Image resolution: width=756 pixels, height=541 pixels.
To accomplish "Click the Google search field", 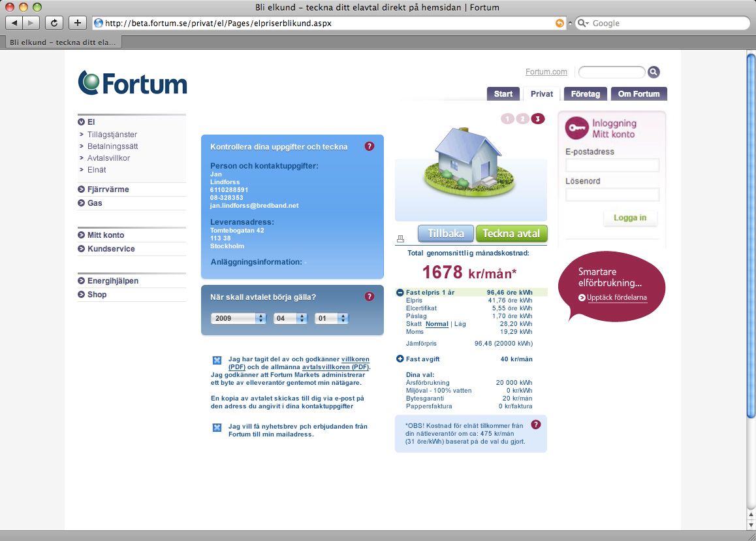I will click(x=663, y=23).
